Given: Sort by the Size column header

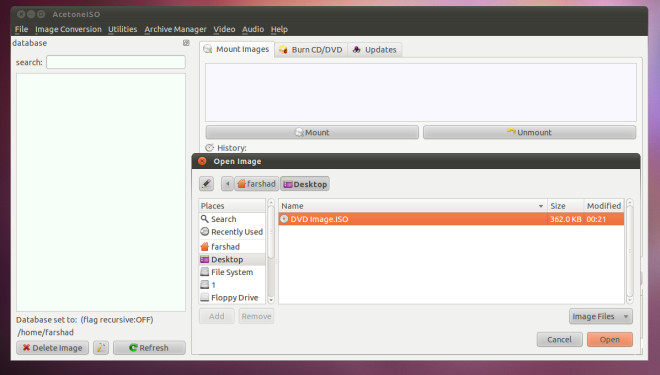Looking at the screenshot, I should click(565, 206).
